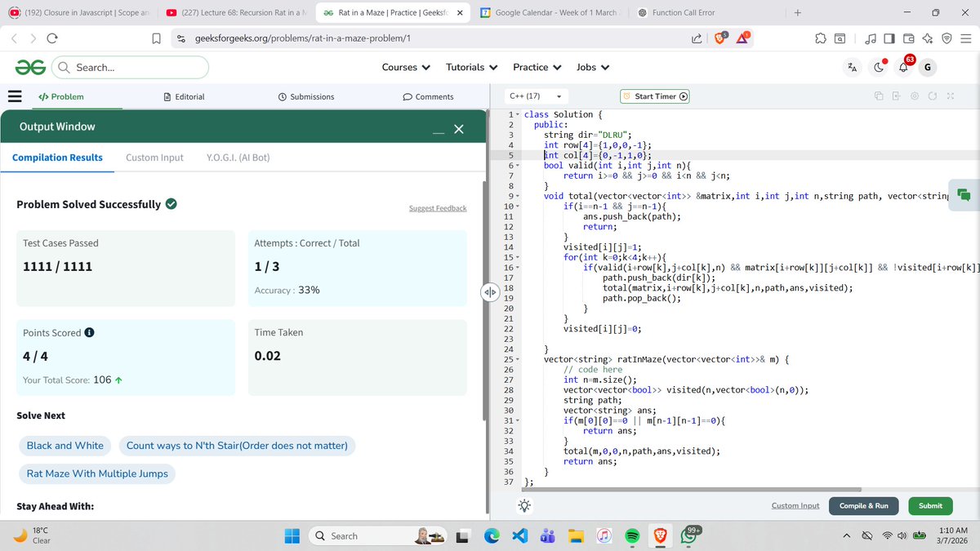Collapse code fold arrow at line 9

517,196
